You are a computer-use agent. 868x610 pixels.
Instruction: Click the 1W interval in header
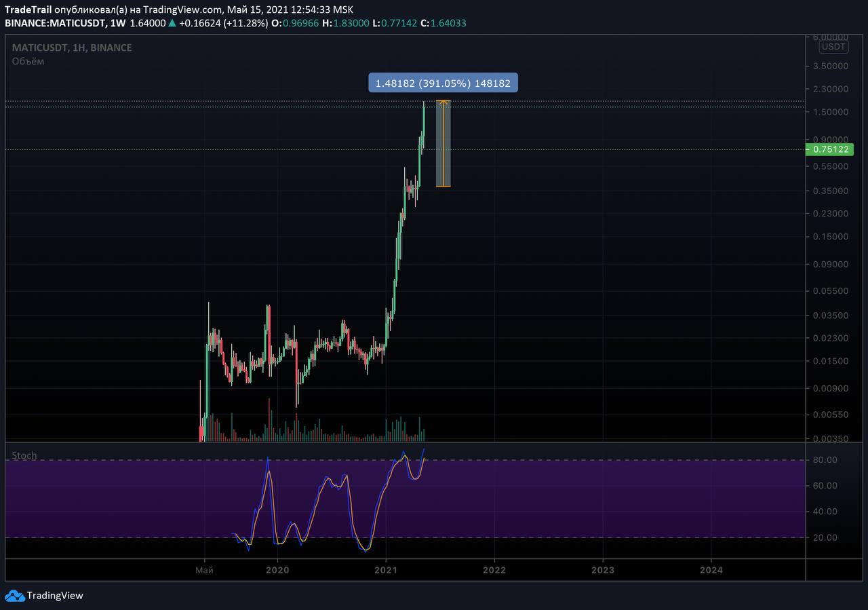pos(117,23)
